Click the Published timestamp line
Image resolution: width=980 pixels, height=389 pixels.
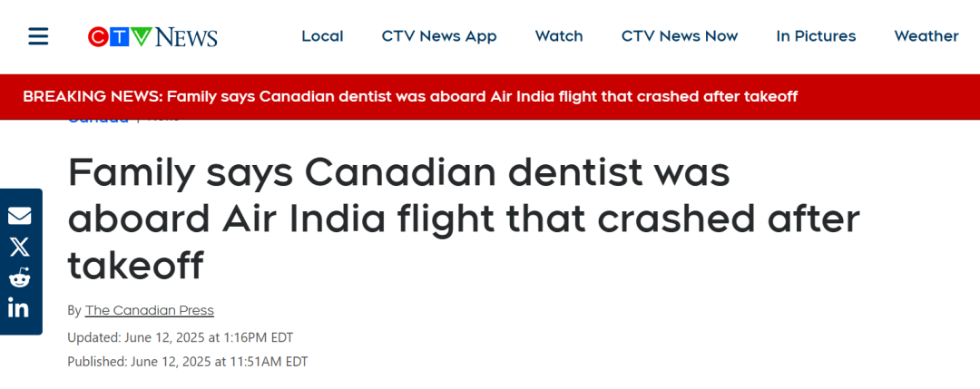188,361
